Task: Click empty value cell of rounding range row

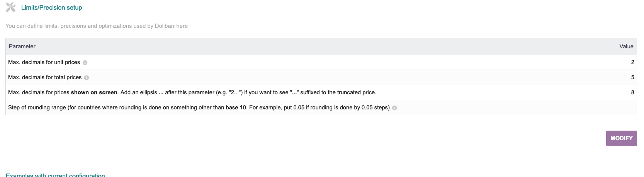Action: pos(618,107)
